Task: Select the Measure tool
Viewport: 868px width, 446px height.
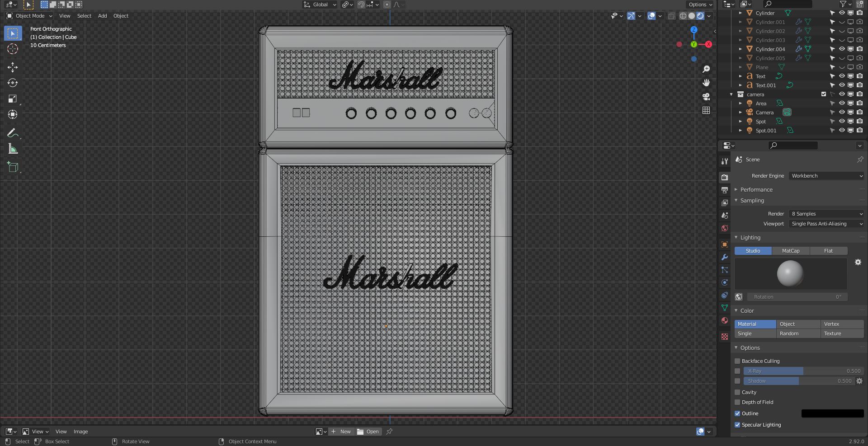Action: click(13, 149)
